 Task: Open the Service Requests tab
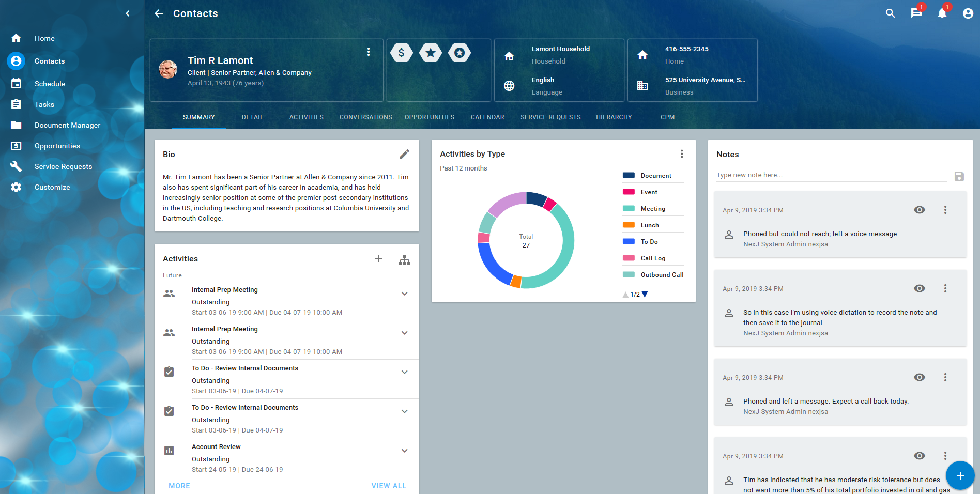(x=550, y=117)
